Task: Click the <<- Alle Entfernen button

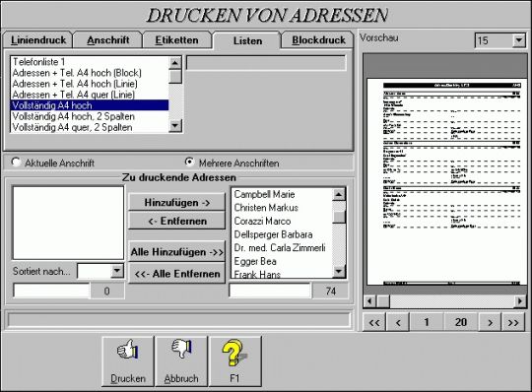Action: click(176, 274)
